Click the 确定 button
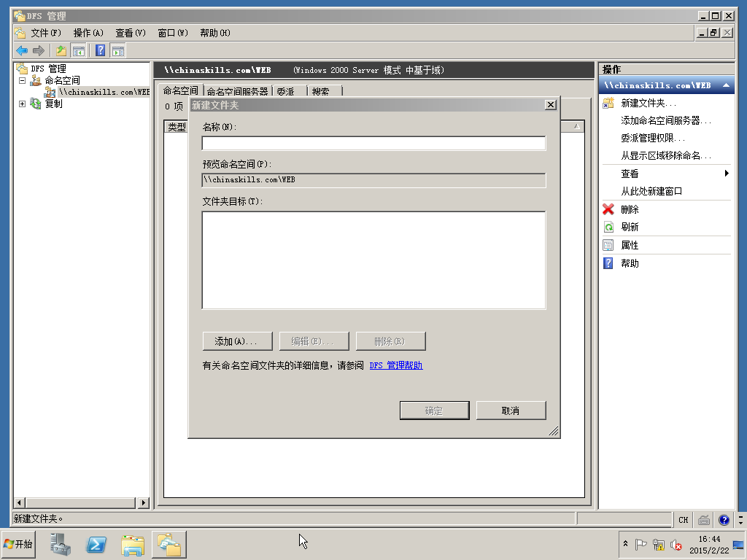The height and width of the screenshot is (560, 747). click(434, 411)
